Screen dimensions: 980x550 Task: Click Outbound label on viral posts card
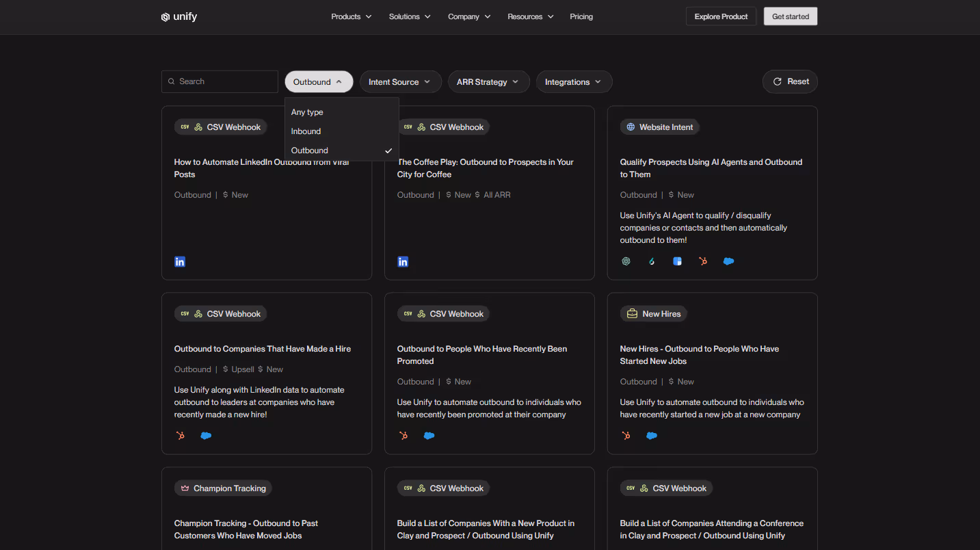tap(193, 195)
